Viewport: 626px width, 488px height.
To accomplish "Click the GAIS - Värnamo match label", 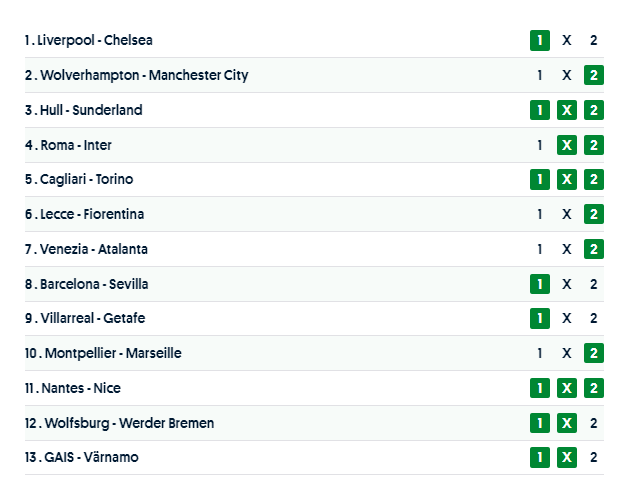I will pos(89,457).
